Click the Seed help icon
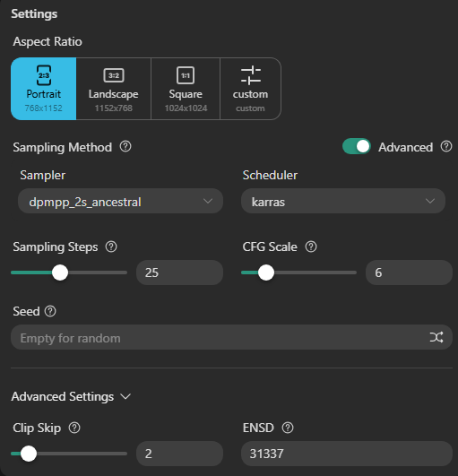The height and width of the screenshot is (476, 458). [x=50, y=311]
